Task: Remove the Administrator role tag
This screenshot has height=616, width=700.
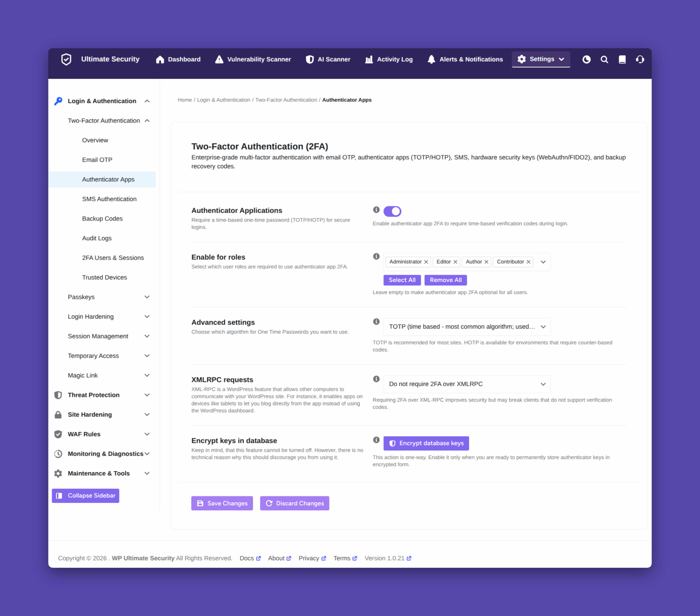Action: [x=426, y=262]
